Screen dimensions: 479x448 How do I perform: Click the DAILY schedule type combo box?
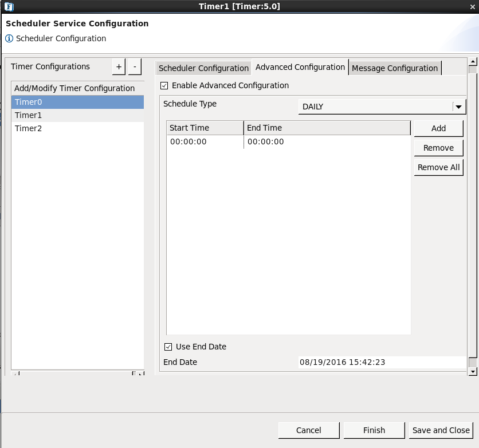click(x=375, y=107)
